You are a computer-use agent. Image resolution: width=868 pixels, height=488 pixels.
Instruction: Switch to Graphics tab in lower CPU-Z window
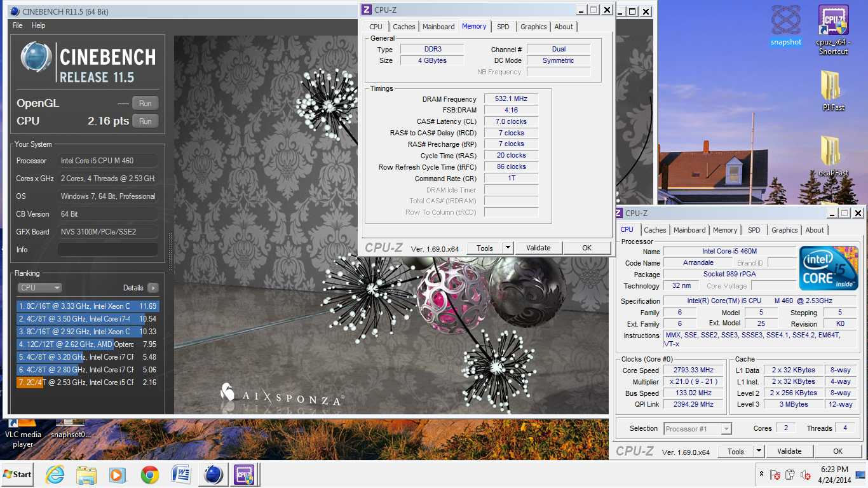pos(784,230)
